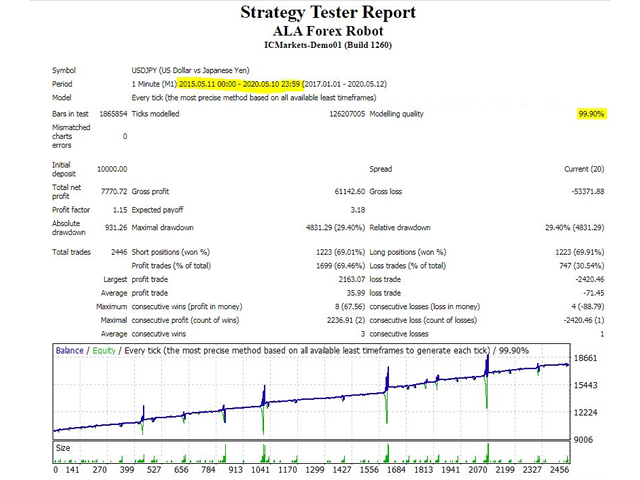Click expected payoff value '3.18'
640x480 pixels.
click(x=358, y=210)
